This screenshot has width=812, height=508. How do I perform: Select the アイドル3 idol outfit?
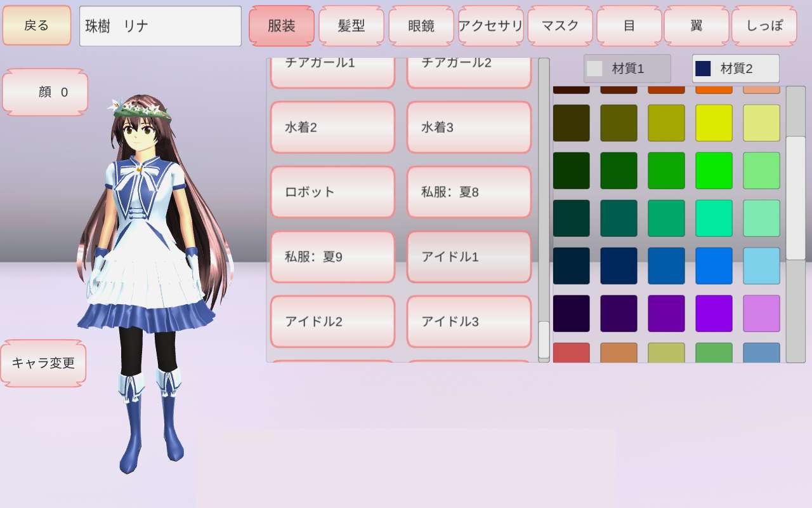[469, 321]
